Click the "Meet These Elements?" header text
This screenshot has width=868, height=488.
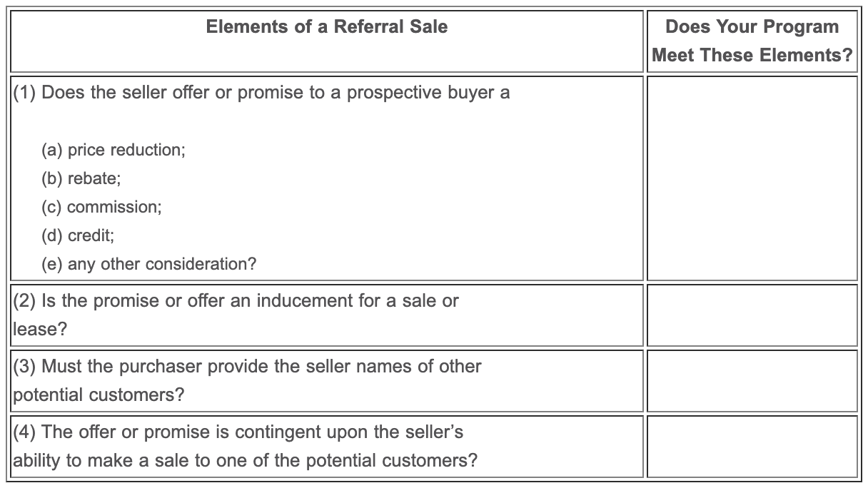tap(752, 55)
